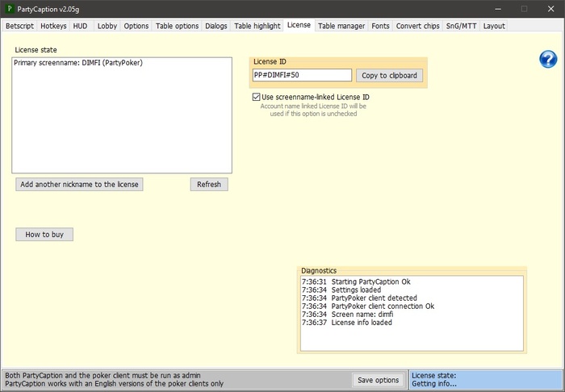Minimize the PartyCaption window
This screenshot has height=392, width=565.
click(498, 9)
